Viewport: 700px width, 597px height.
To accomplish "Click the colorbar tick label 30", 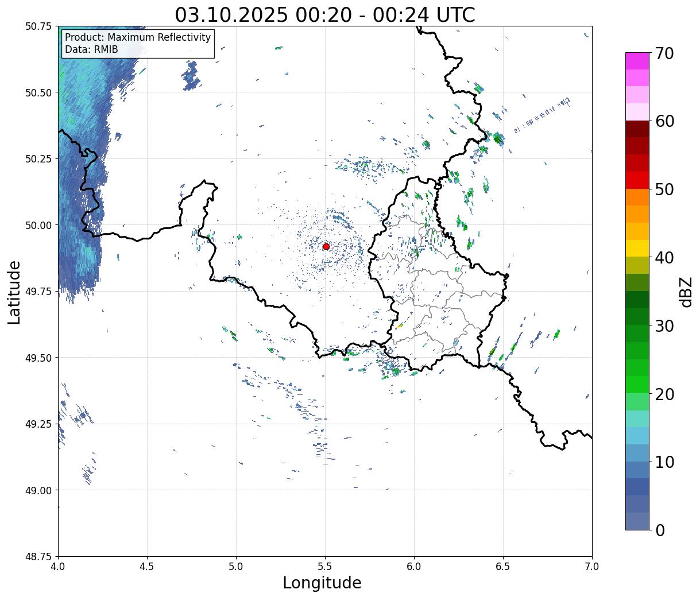I will (x=664, y=325).
